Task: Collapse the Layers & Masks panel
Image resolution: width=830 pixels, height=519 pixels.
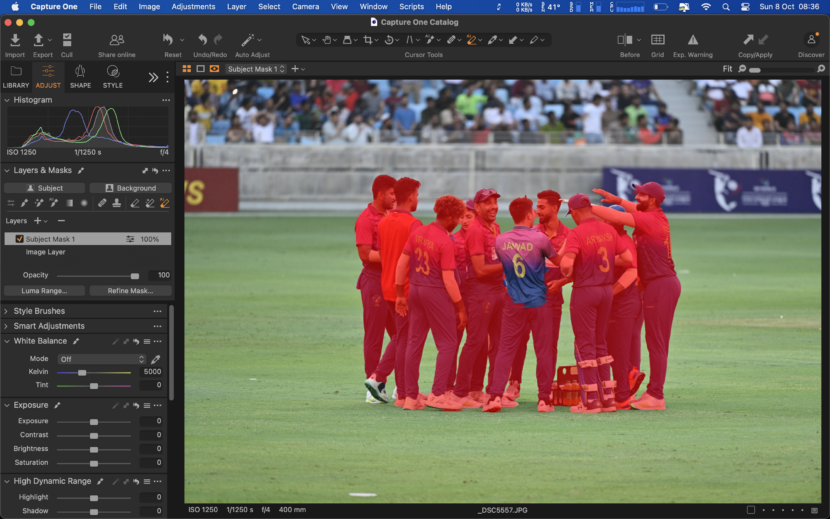Action: click(7, 171)
